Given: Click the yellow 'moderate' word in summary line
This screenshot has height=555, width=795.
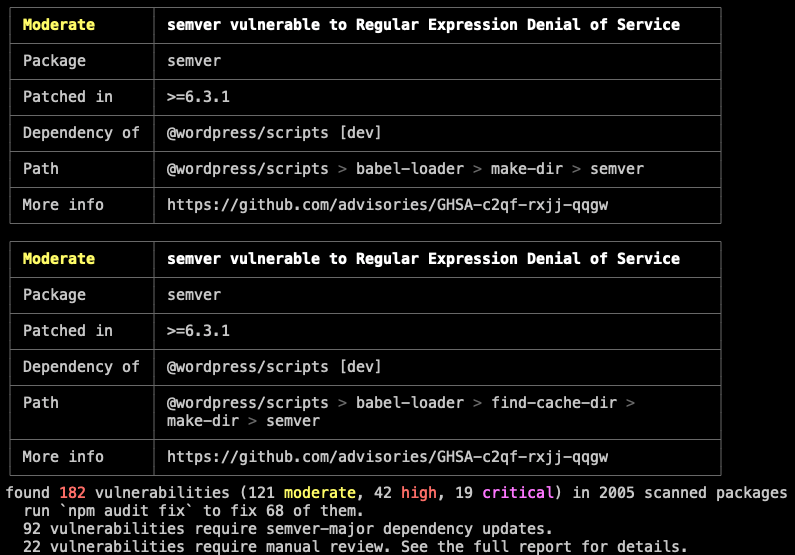Looking at the screenshot, I should coord(320,493).
